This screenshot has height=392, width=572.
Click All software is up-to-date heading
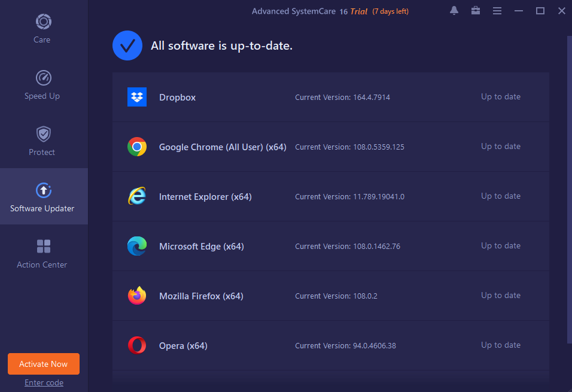[x=222, y=45]
